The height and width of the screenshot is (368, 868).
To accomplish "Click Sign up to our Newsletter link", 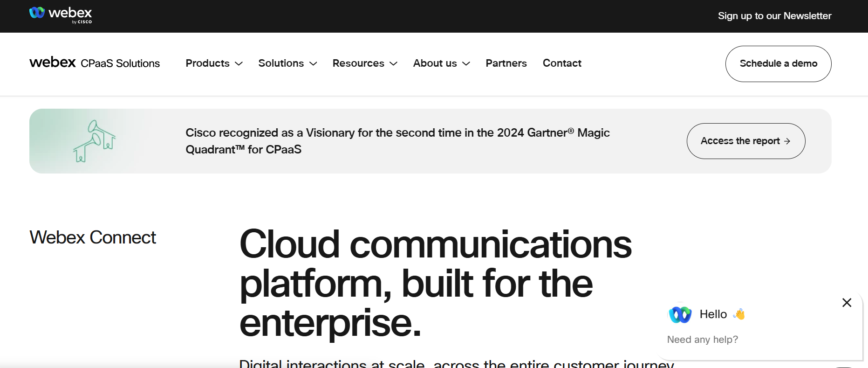I will tap(774, 16).
